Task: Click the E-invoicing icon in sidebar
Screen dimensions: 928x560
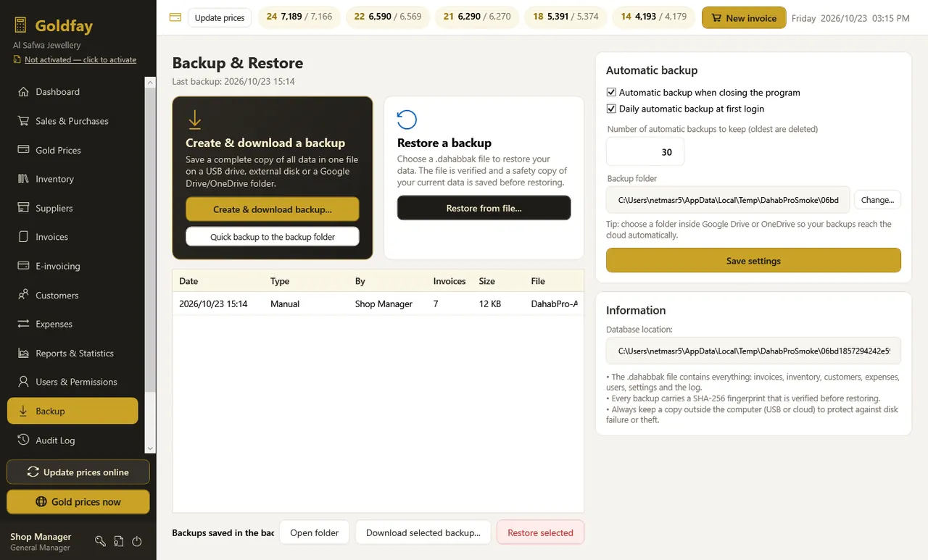Action: click(22, 266)
